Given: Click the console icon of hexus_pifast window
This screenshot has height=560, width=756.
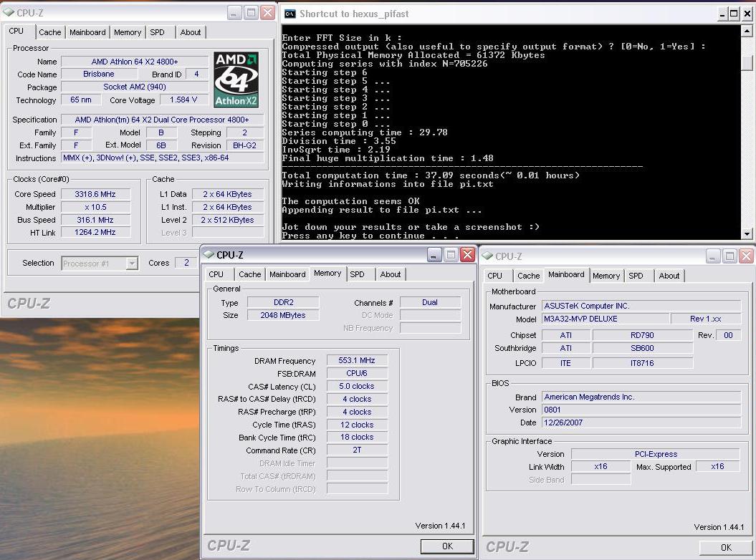Looking at the screenshot, I should pos(290,14).
